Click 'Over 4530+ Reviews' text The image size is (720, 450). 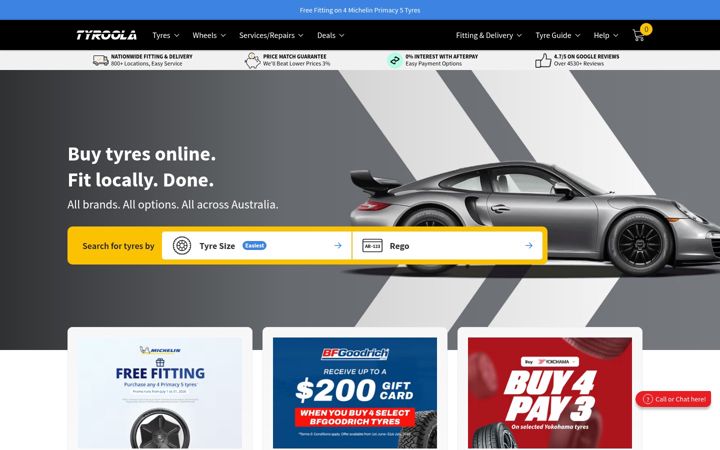point(579,64)
